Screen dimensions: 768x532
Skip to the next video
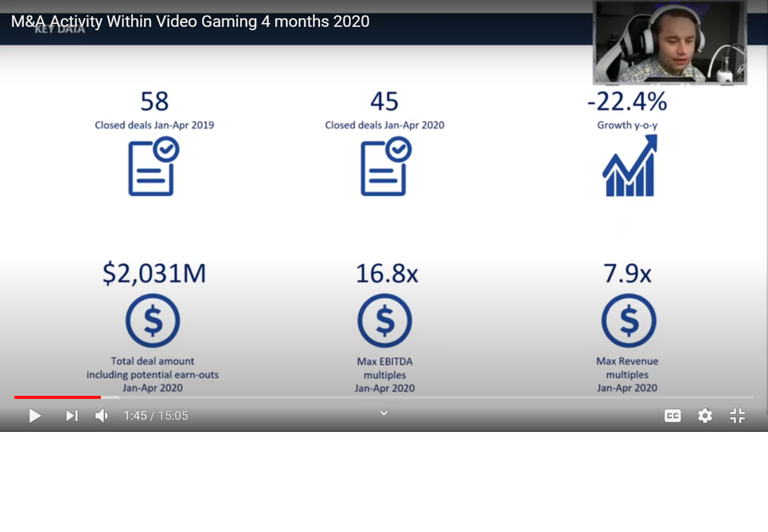[x=72, y=415]
